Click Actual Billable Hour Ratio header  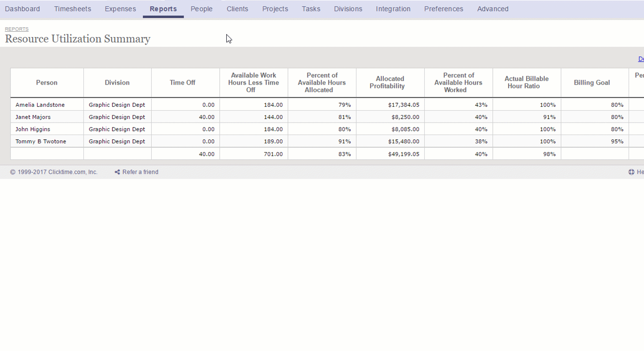[527, 82]
